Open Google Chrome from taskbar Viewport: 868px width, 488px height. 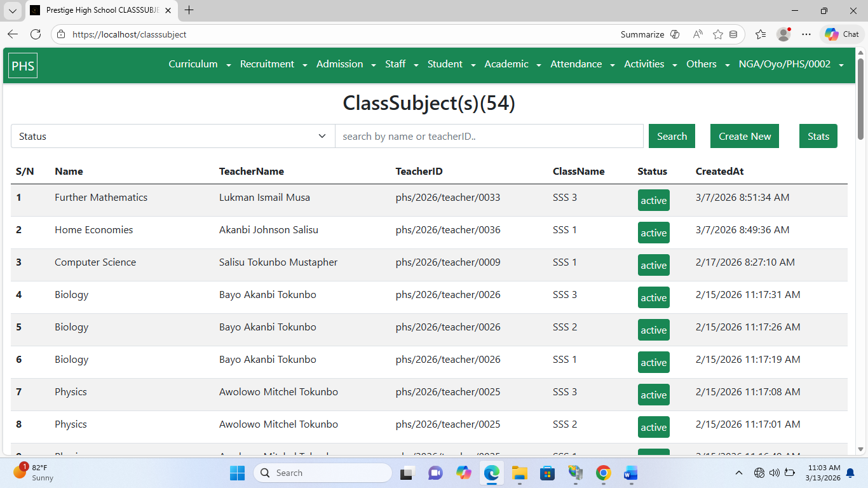pyautogui.click(x=603, y=473)
